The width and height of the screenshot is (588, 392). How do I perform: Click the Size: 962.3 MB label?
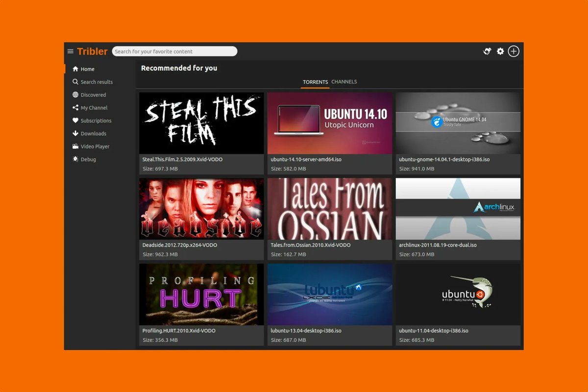[160, 254]
